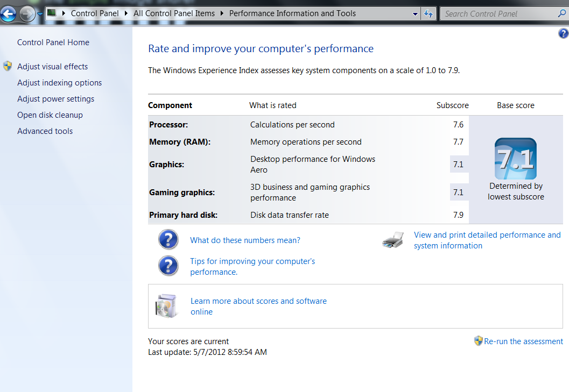Click the Processor subscore 7.6

click(458, 125)
